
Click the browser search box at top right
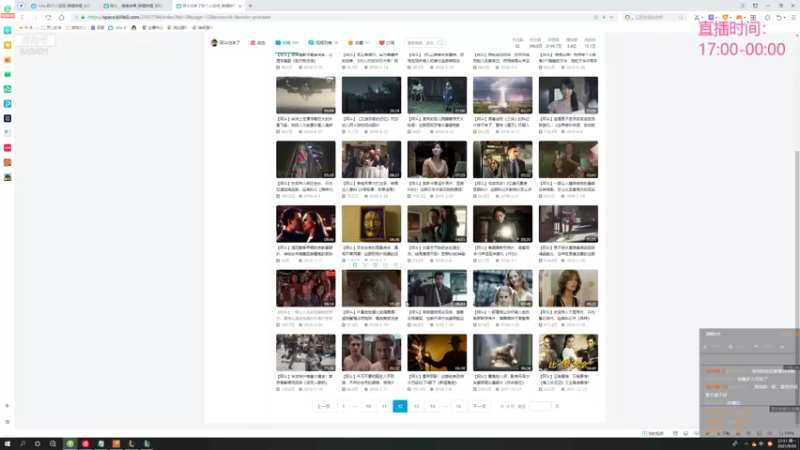point(655,17)
